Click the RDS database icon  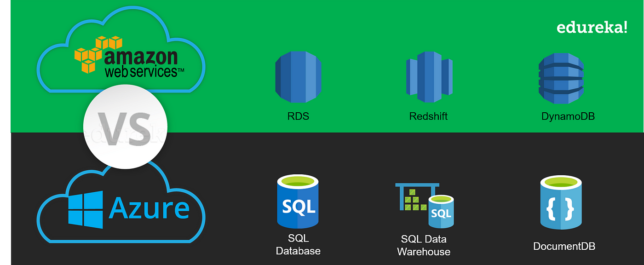(298, 77)
